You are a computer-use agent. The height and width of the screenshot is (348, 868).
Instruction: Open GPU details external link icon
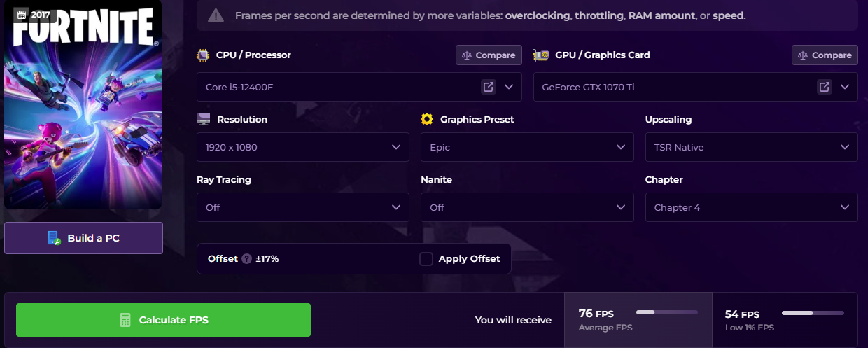point(825,87)
